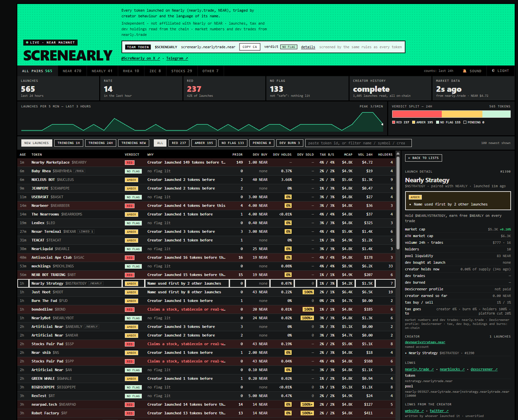Image resolution: width=518 pixels, height=420 pixels.
Task: Open the LeoDex $LEO row
Action: (x=206, y=223)
